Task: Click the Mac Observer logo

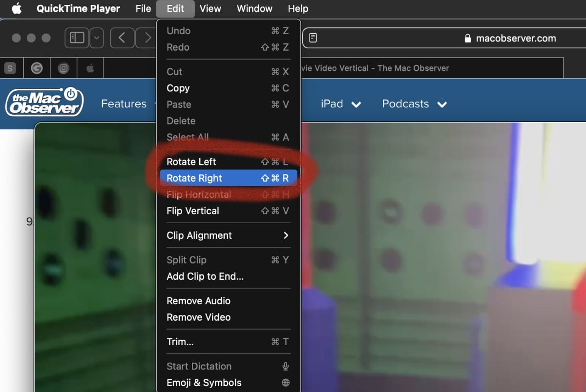Action: [44, 103]
